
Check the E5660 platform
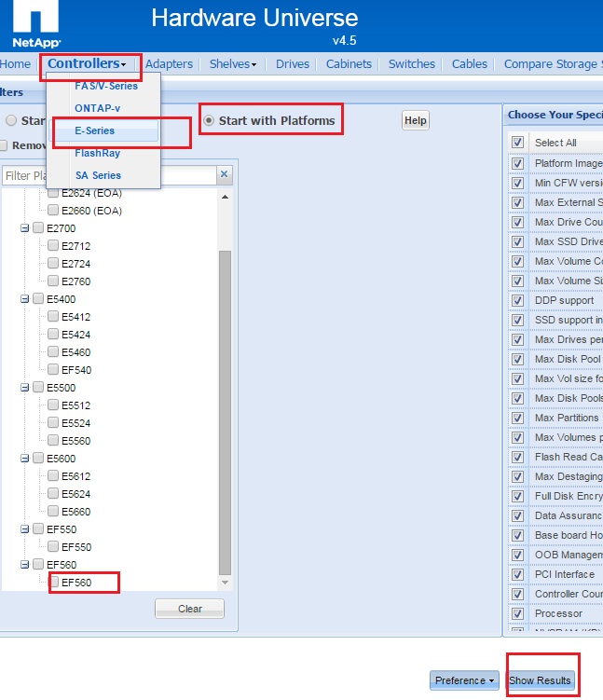[53, 511]
